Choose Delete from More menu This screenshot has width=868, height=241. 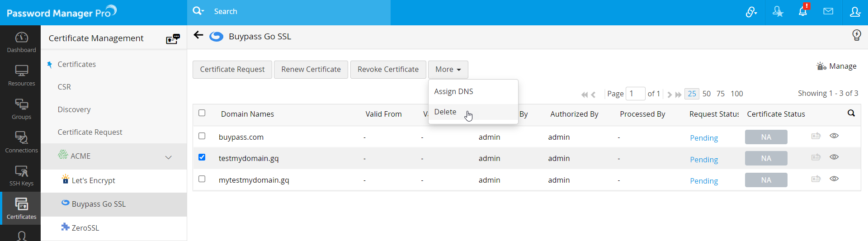click(x=445, y=112)
